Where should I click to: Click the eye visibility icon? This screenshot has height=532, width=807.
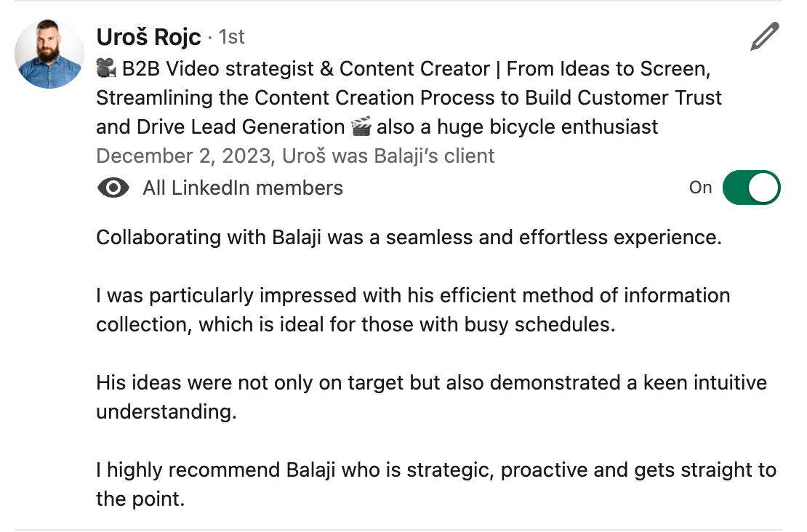[x=113, y=188]
